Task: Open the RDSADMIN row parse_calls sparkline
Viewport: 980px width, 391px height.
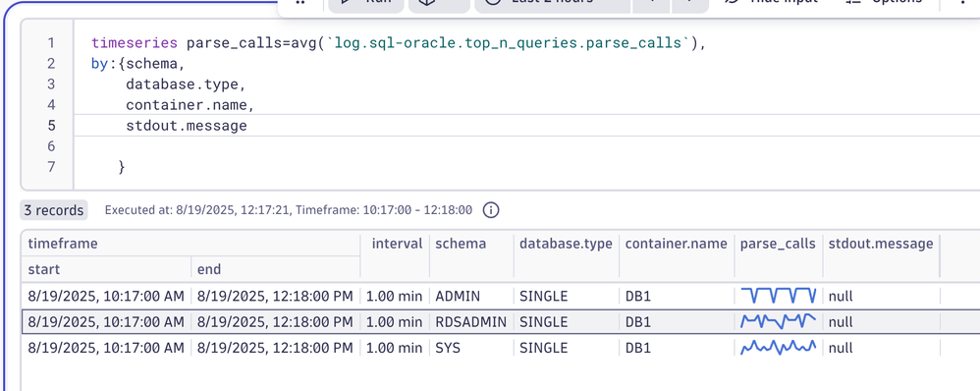Action: tap(778, 321)
